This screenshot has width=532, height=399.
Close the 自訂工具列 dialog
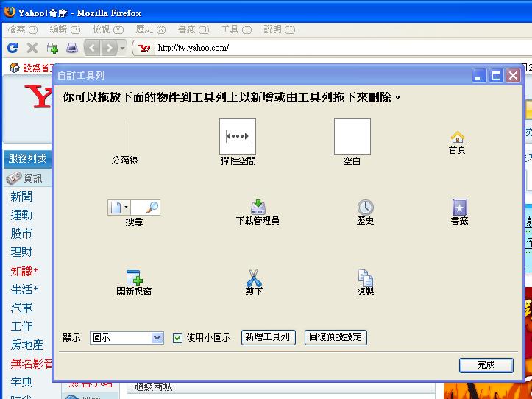(x=513, y=75)
